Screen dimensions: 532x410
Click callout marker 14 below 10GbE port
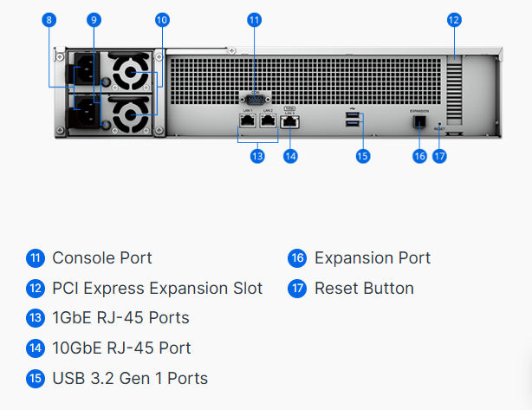click(x=290, y=156)
